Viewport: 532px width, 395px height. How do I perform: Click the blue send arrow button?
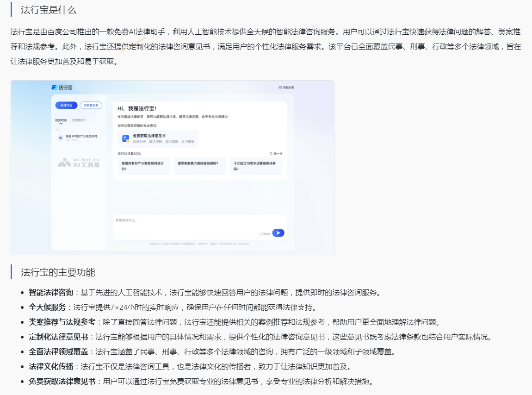[278, 233]
